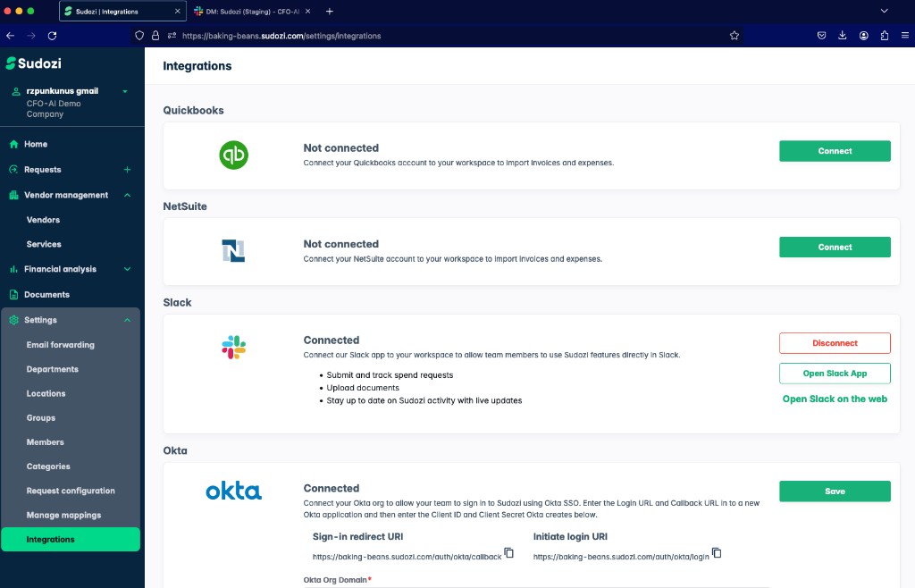Click the plus icon next to Requests
The image size is (915, 588).
128,169
